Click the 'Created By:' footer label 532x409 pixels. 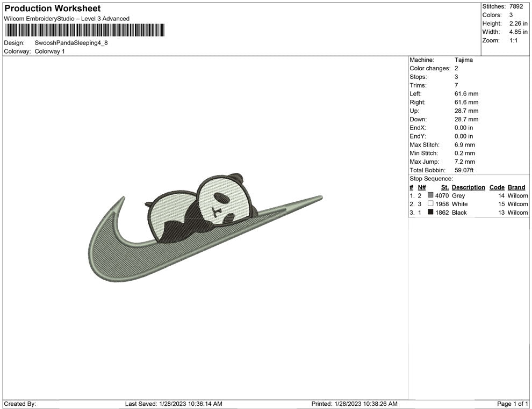coord(20,404)
